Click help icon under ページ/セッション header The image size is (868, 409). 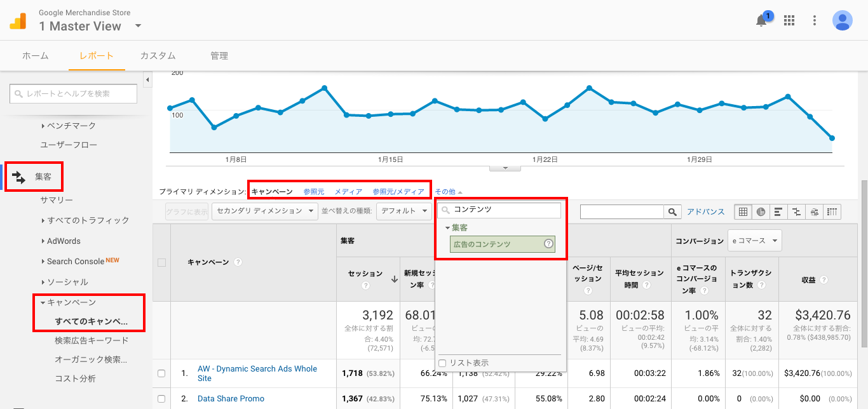click(x=588, y=291)
